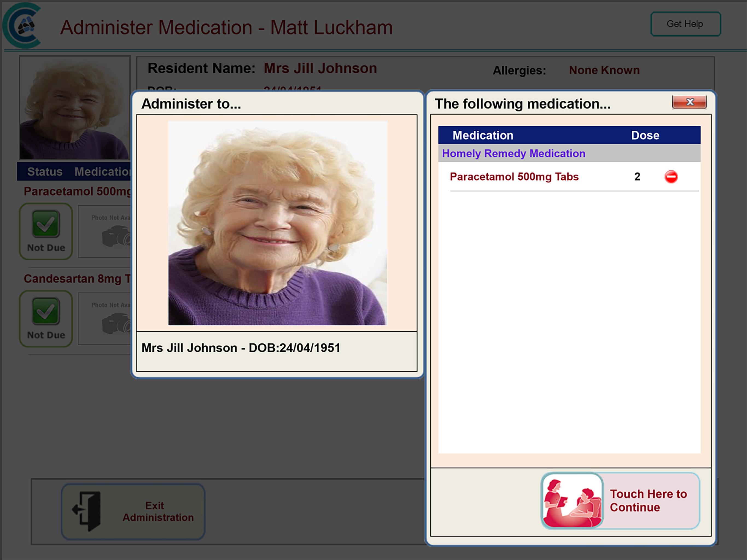Click the exit door icon

pos(87,511)
